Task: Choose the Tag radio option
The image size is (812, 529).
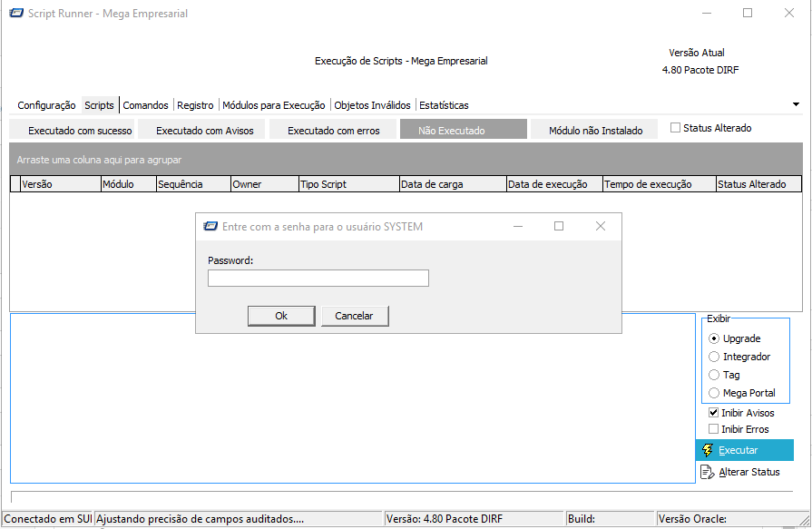Action: pyautogui.click(x=714, y=375)
